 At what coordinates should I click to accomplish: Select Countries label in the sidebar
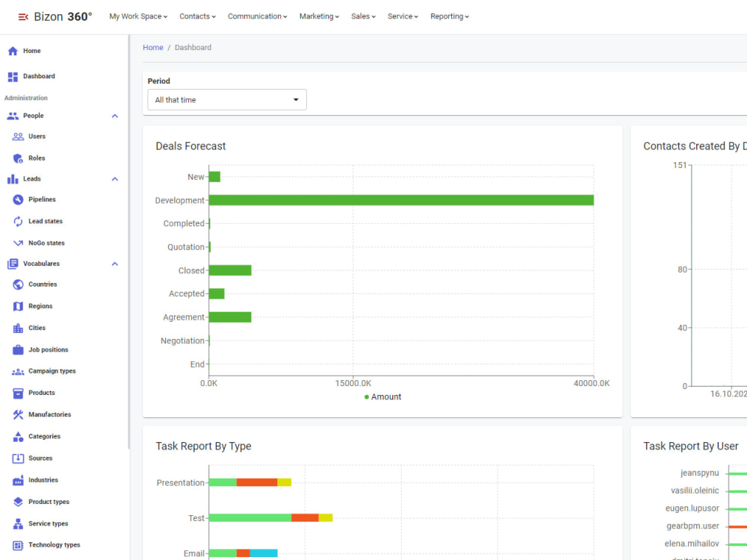43,284
